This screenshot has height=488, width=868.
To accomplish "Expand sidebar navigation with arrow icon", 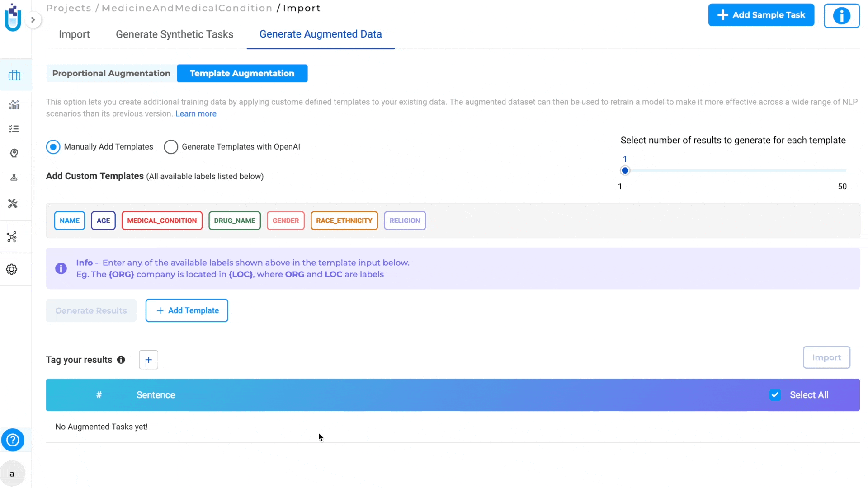I will 33,20.
